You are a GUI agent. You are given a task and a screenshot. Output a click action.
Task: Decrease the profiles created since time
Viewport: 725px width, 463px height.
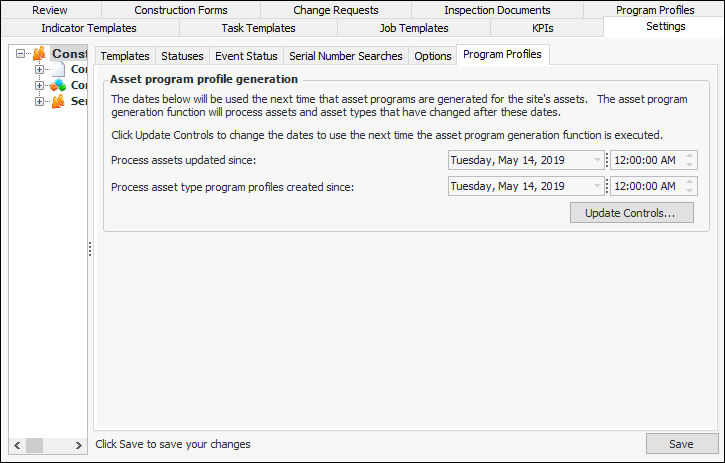[690, 191]
